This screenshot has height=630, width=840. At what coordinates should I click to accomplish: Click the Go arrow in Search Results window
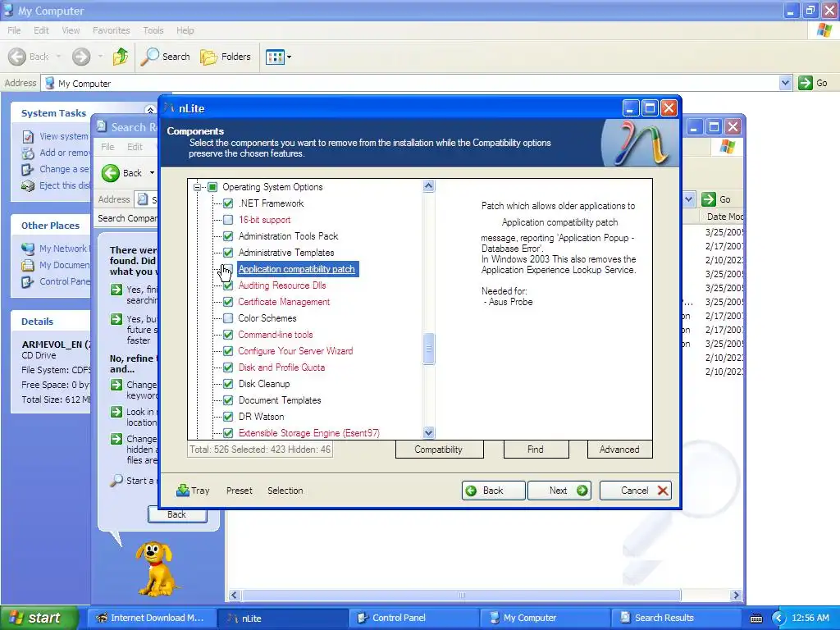click(709, 199)
